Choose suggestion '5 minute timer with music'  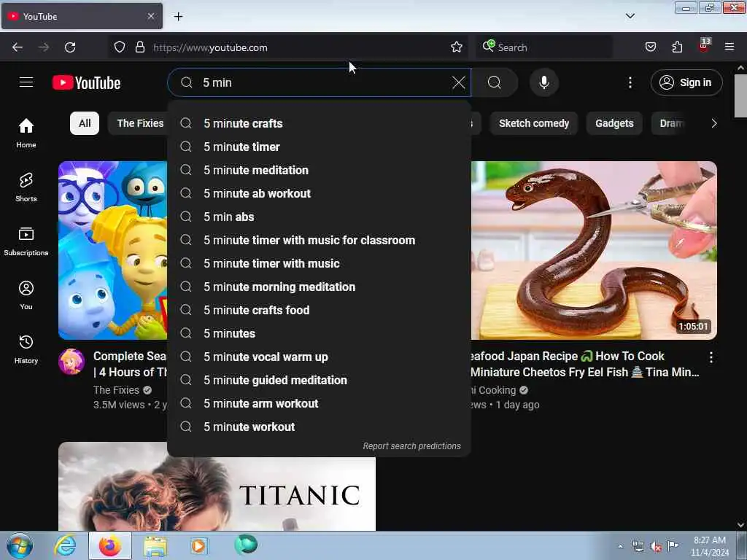(x=320, y=263)
